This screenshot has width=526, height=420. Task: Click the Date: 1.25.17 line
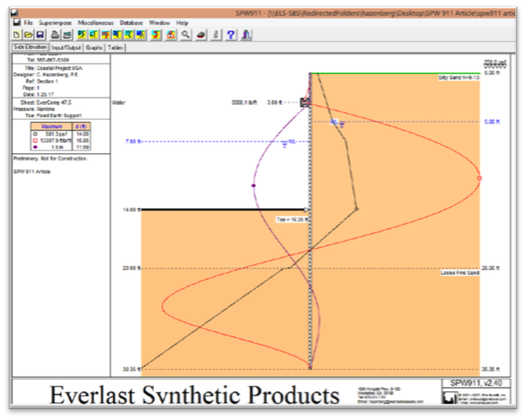point(38,94)
